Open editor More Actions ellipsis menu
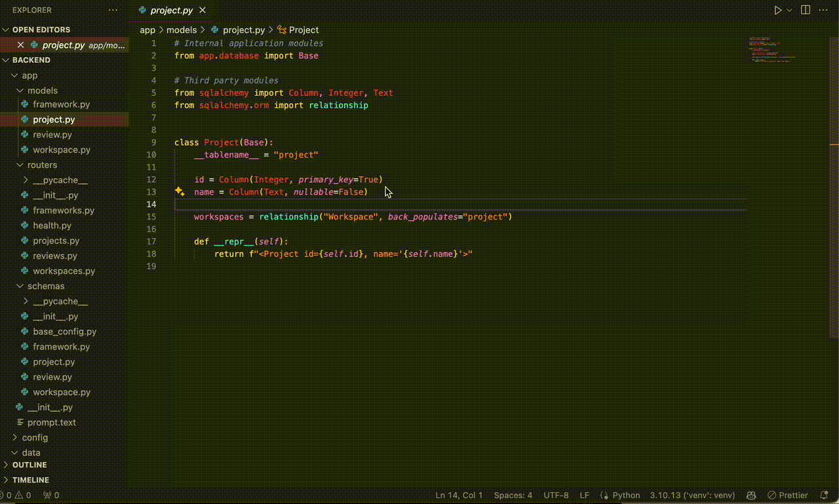839x504 pixels. pos(824,10)
